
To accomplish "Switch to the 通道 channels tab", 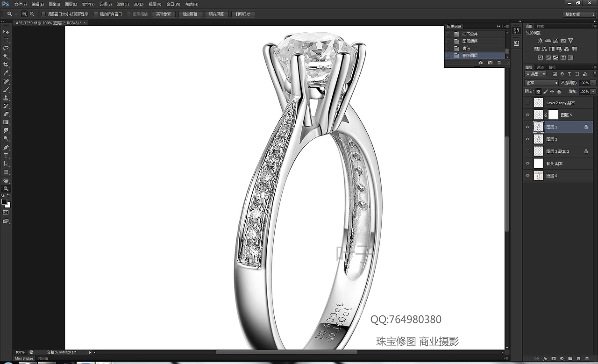I will pyautogui.click(x=540, y=67).
